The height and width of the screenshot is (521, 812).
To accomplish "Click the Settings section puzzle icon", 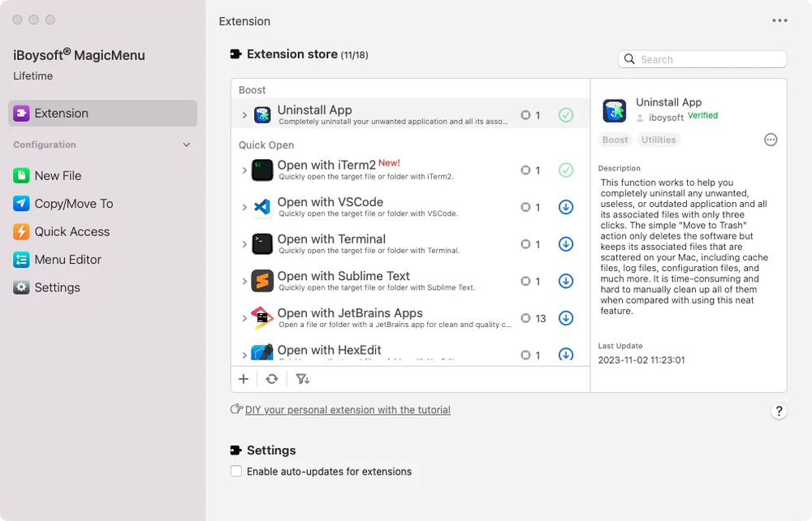I will [x=236, y=450].
